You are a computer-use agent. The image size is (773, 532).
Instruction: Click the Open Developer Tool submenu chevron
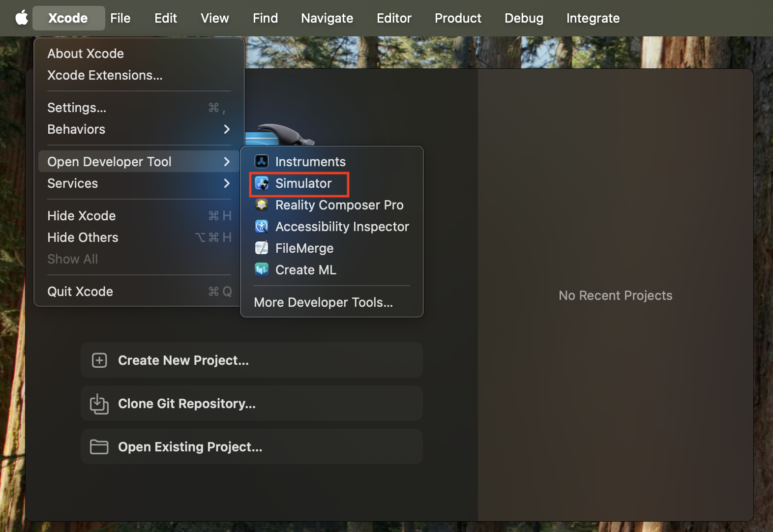(x=227, y=162)
